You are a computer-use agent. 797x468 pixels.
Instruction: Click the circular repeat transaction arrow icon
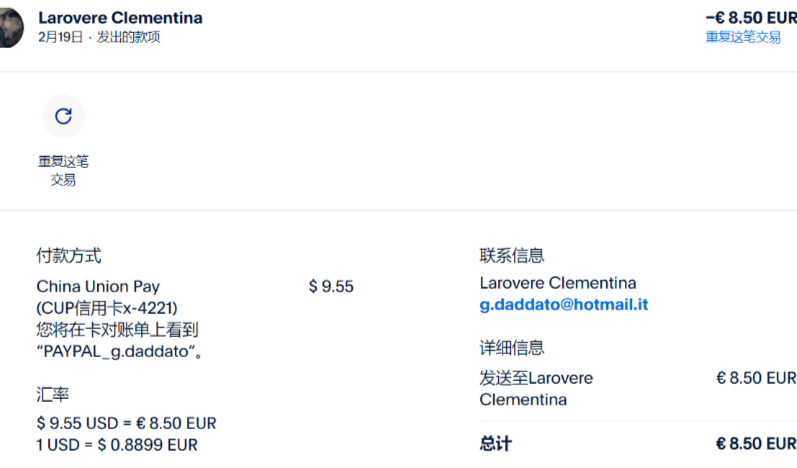63,116
